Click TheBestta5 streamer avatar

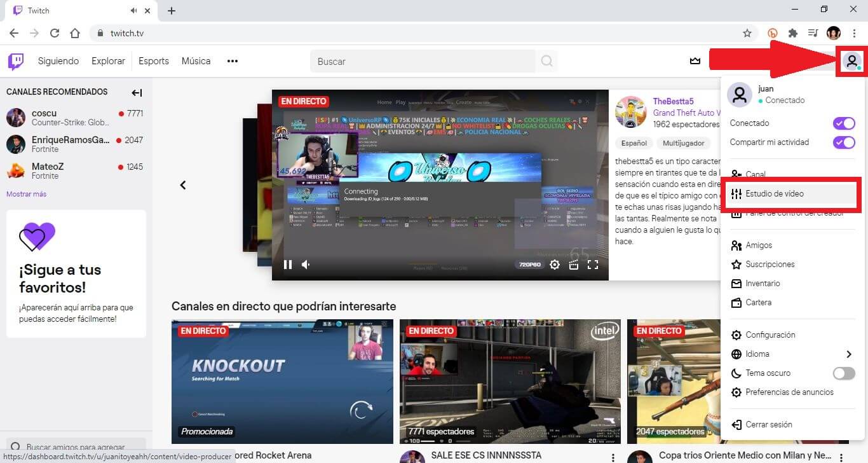click(x=631, y=112)
